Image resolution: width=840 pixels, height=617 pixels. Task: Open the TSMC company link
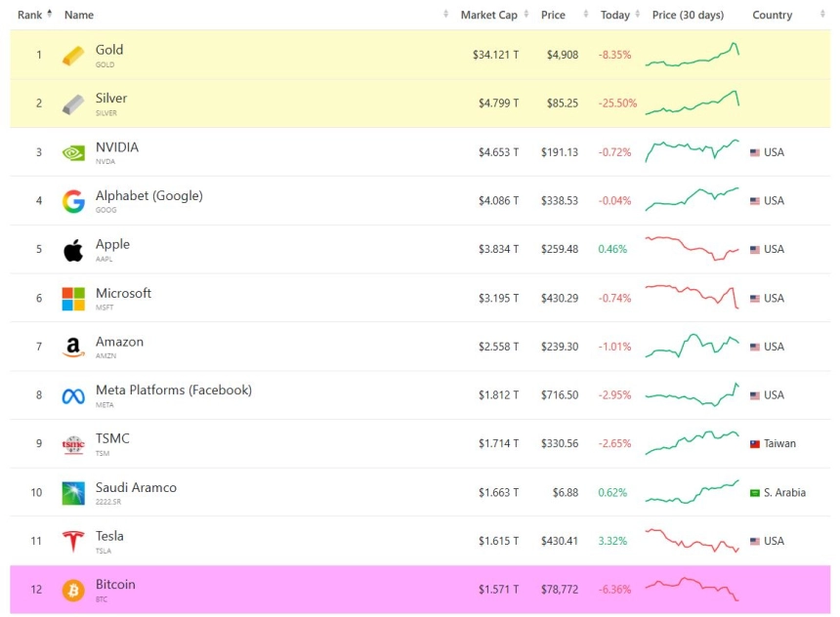click(x=112, y=438)
